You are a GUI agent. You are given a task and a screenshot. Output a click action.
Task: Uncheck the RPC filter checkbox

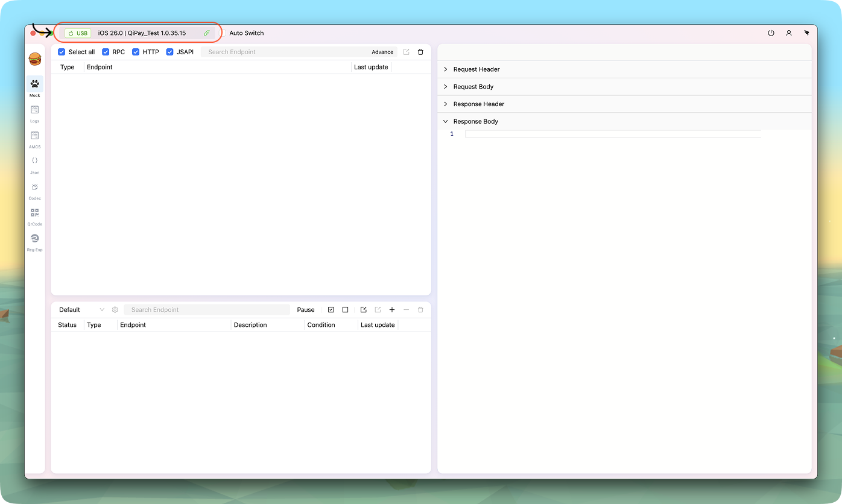click(x=106, y=52)
